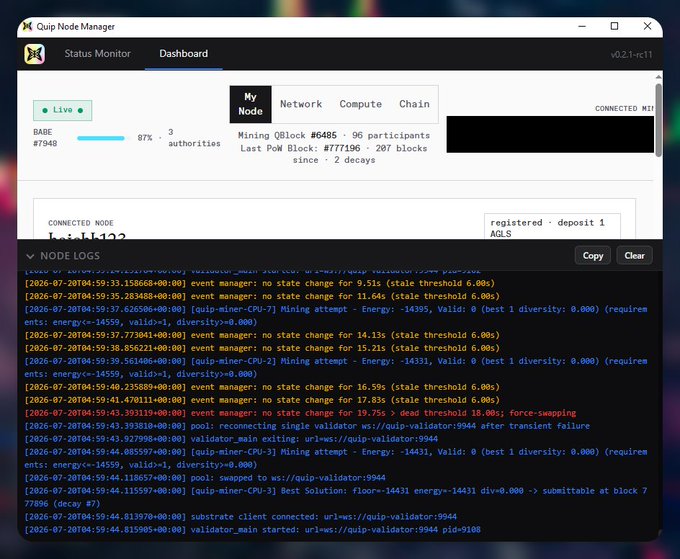Click the dashboard vertical scrollbar thumb
680x559 pixels.
[x=658, y=120]
